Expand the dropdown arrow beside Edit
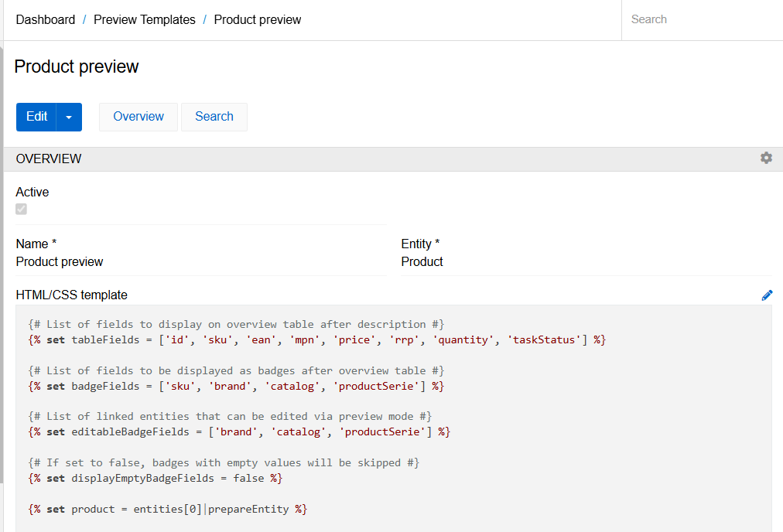Viewport: 783px width, 532px height. click(69, 117)
